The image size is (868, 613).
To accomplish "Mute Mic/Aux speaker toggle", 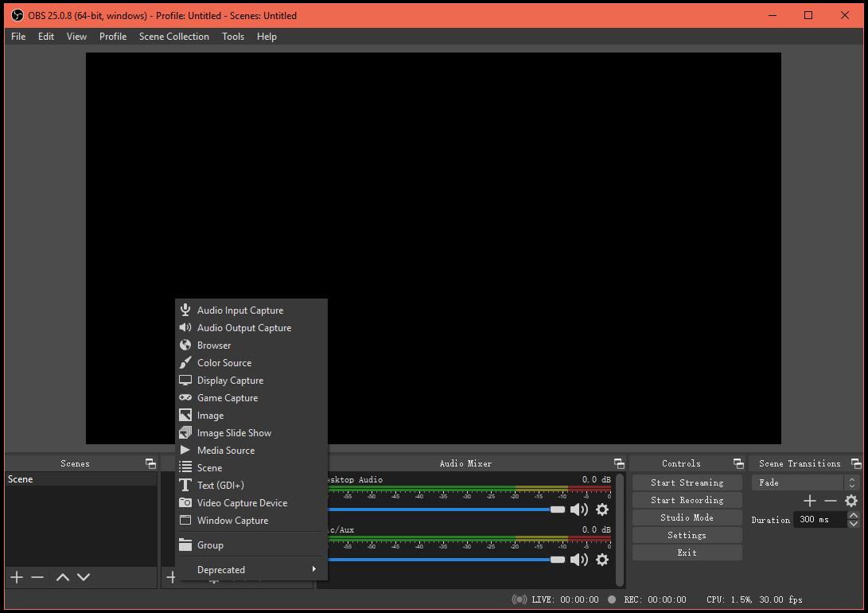I will click(x=579, y=560).
